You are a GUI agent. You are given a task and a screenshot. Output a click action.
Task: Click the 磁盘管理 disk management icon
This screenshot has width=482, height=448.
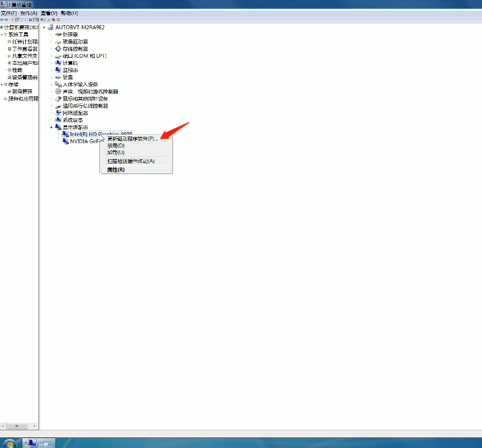click(x=9, y=92)
